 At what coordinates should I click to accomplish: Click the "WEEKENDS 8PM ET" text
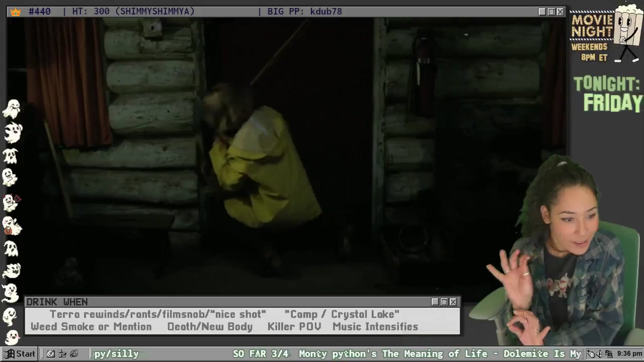(x=590, y=52)
